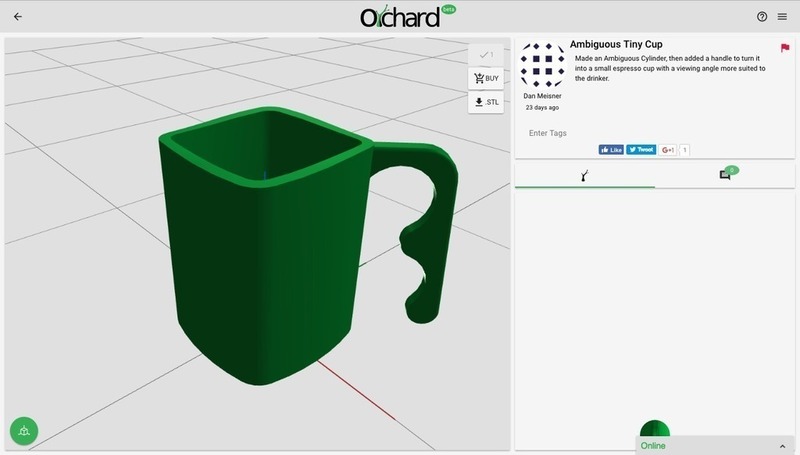This screenshot has height=455, width=800.
Task: Click the green 3D view cube button
Action: click(x=24, y=431)
